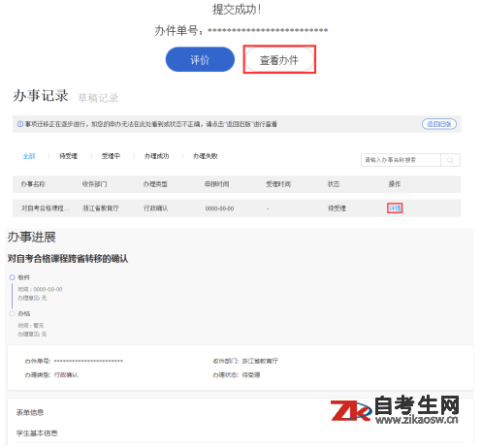Click the 申报时间 column header
This screenshot has height=448, width=482.
click(x=217, y=184)
